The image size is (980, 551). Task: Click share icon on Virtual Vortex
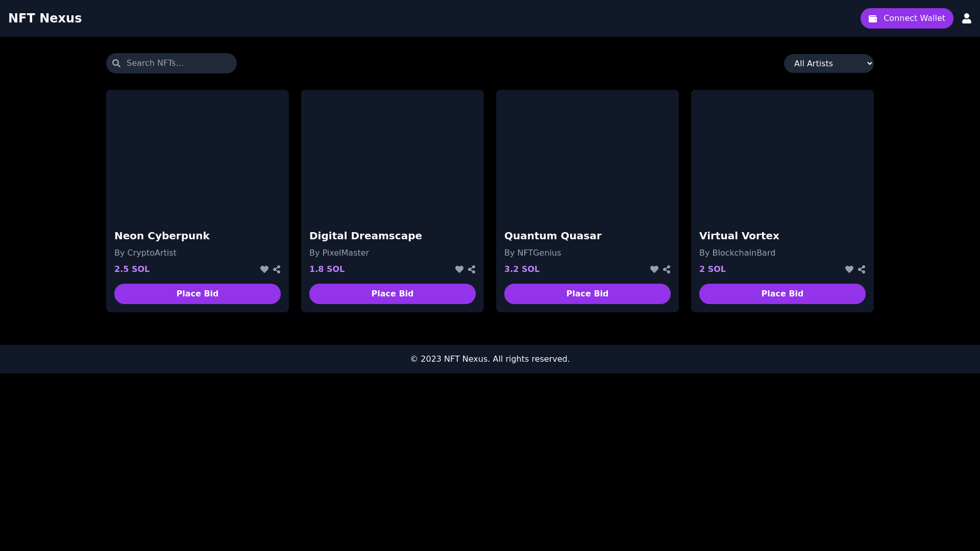click(862, 269)
